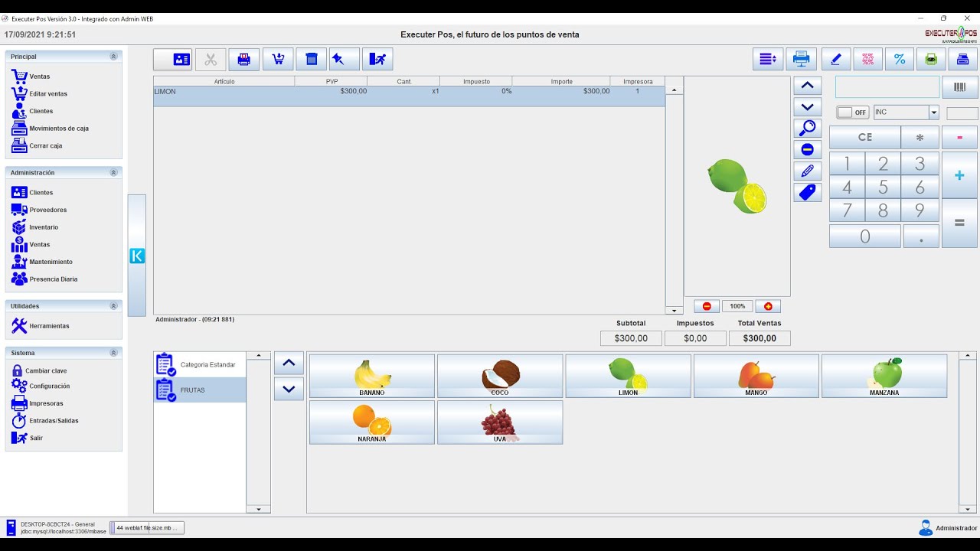Screen dimensions: 980x551
Task: Zoom in product image with red plus
Action: click(x=768, y=306)
